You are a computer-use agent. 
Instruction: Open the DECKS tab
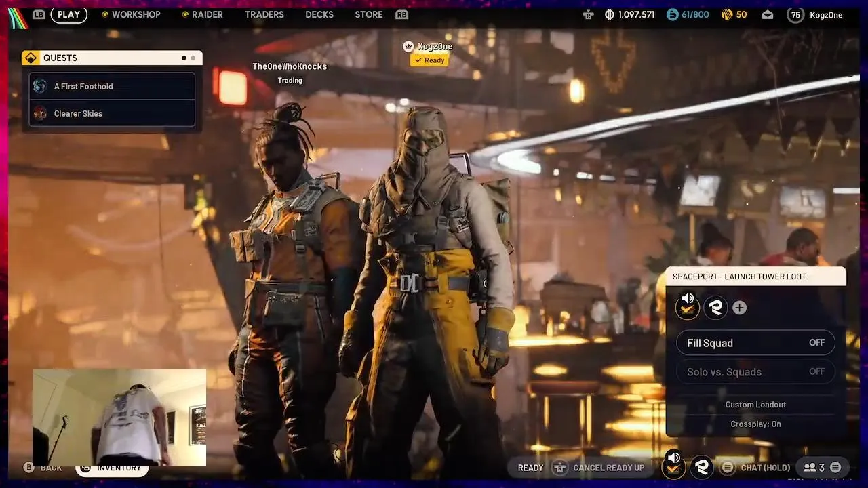click(x=319, y=14)
